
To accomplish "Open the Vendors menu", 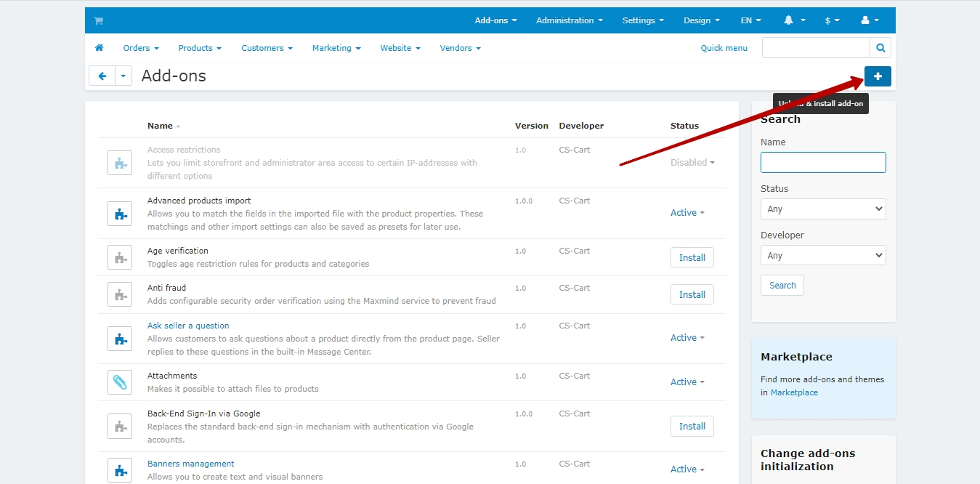I will point(461,48).
